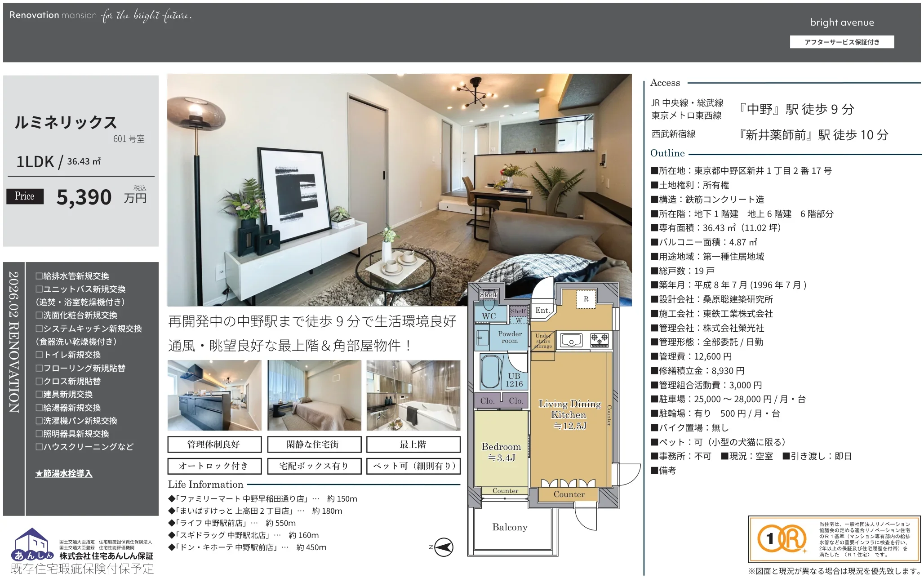The height and width of the screenshot is (578, 924).
Task: Click the アフターサービス保証付き badge
Action: 841,42
